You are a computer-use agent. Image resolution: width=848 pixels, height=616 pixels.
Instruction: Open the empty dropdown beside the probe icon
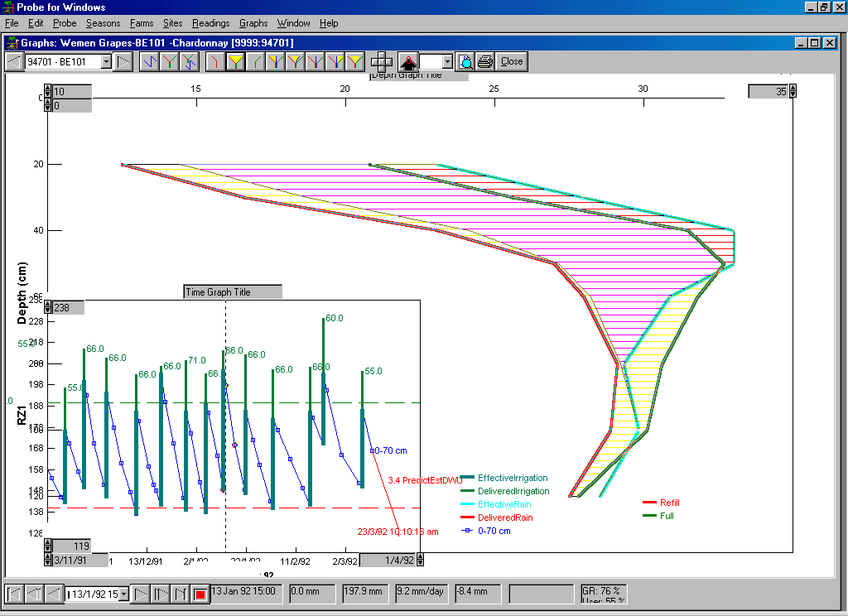click(447, 60)
